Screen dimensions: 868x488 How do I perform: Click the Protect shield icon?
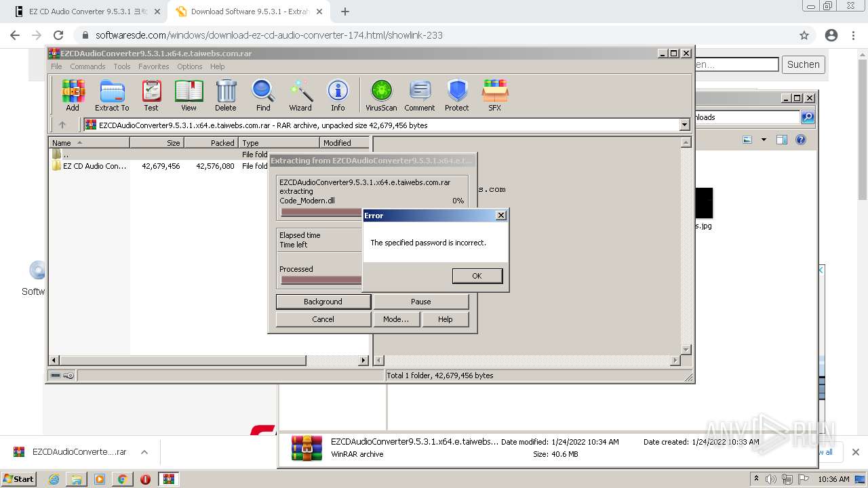pos(457,95)
